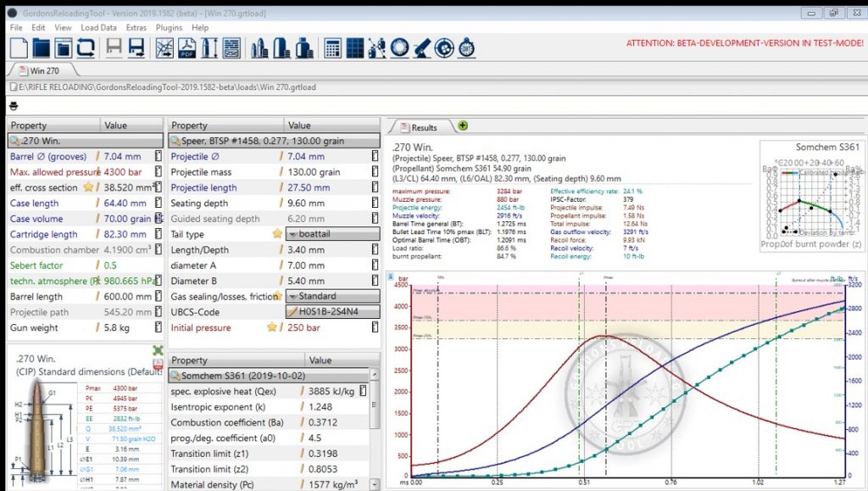This screenshot has height=491, width=868.
Task: Open the calculator tool from the toolbar
Action: 332,48
